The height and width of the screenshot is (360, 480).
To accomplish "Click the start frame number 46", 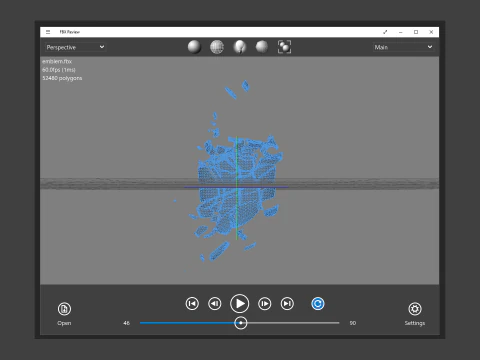I will [126, 323].
